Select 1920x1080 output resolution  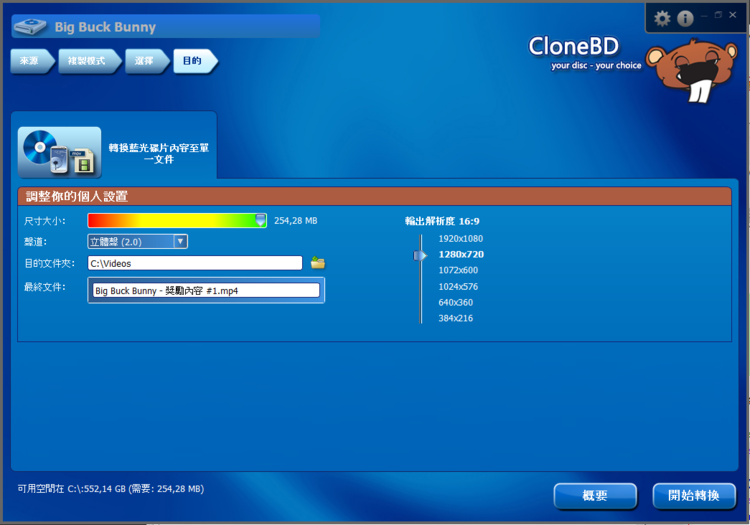[461, 239]
